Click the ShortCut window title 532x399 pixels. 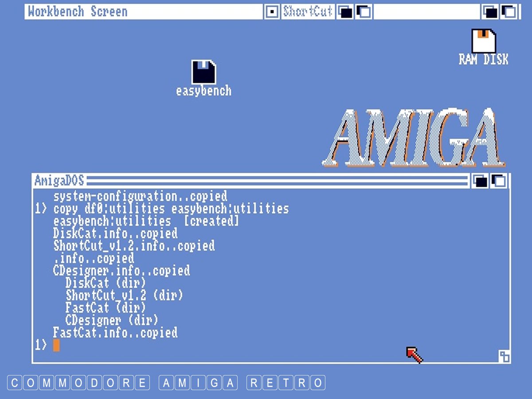[x=308, y=12]
